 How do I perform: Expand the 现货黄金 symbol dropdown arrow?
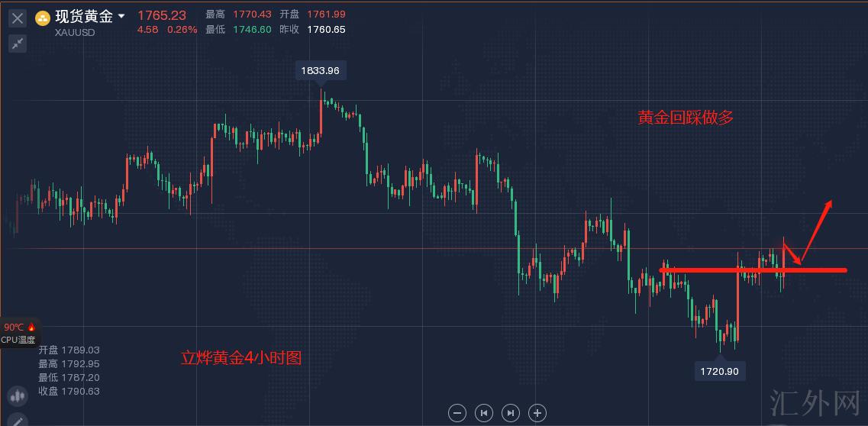click(121, 16)
